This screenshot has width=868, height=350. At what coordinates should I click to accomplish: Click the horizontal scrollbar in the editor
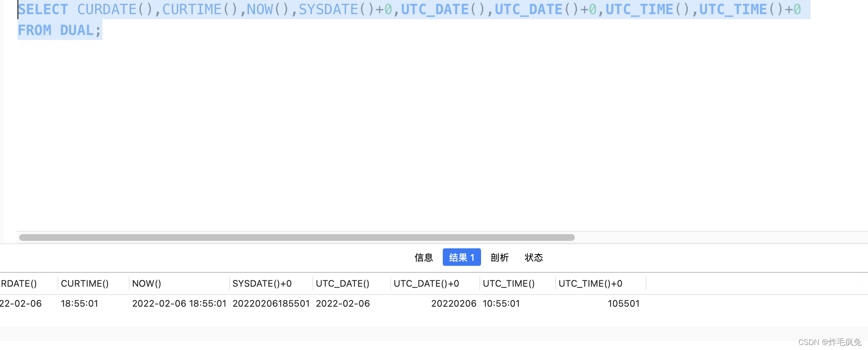click(297, 237)
